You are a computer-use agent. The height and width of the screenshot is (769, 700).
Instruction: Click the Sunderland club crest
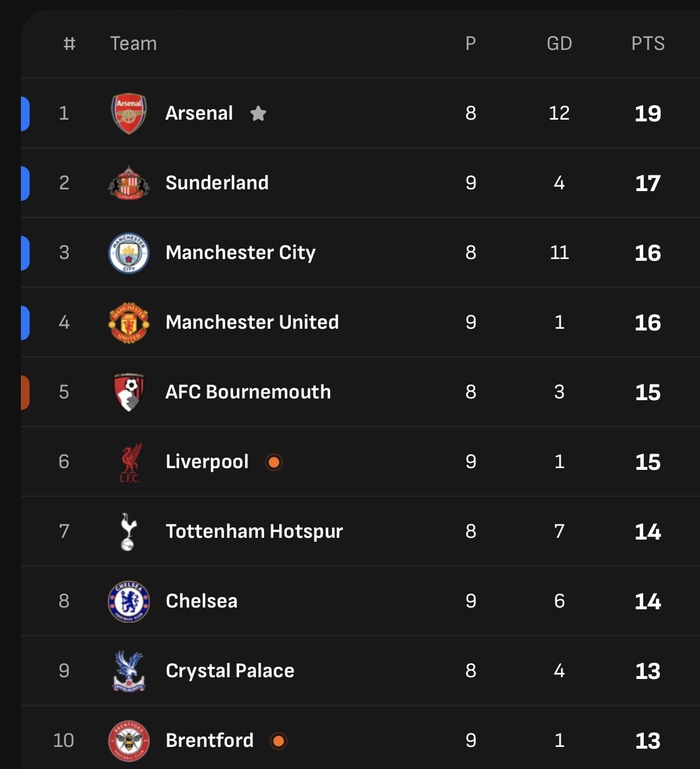coord(129,183)
